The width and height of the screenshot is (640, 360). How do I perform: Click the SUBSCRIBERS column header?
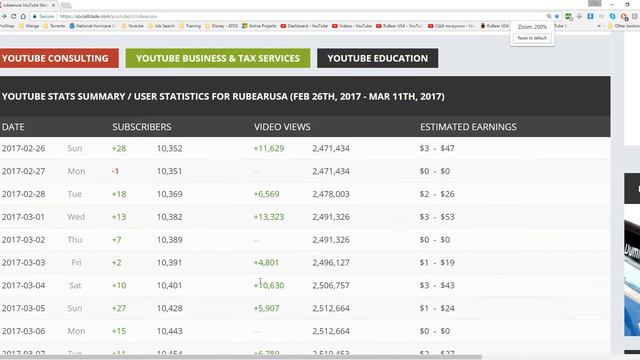coord(142,127)
